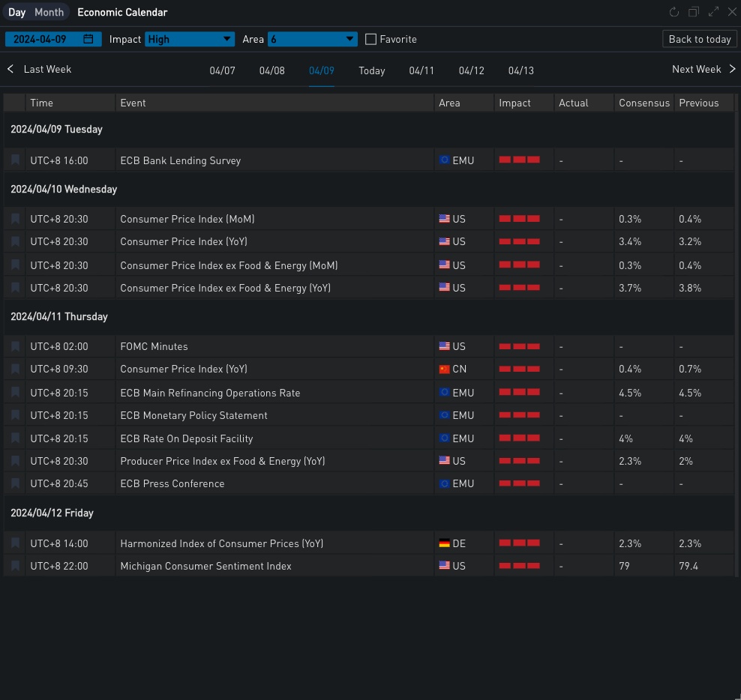Open the calendar date picker icon
741x700 pixels.
click(88, 39)
